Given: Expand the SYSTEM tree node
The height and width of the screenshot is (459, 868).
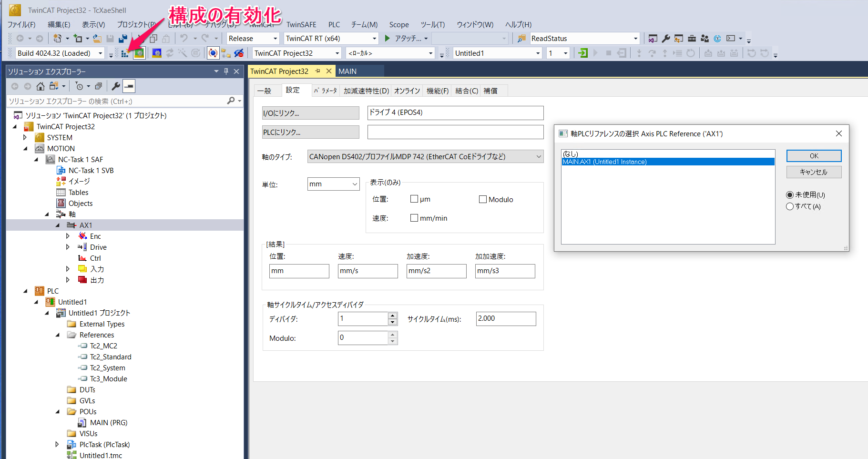Looking at the screenshot, I should [x=25, y=138].
